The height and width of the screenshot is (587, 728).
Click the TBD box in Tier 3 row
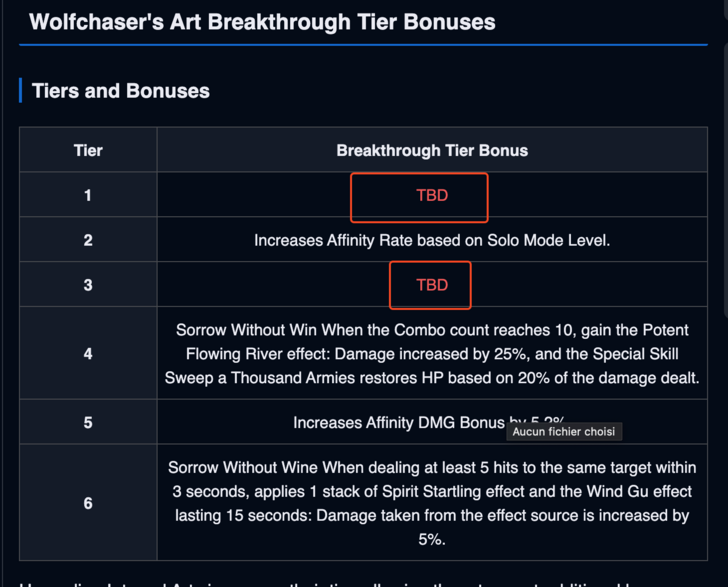pyautogui.click(x=430, y=285)
